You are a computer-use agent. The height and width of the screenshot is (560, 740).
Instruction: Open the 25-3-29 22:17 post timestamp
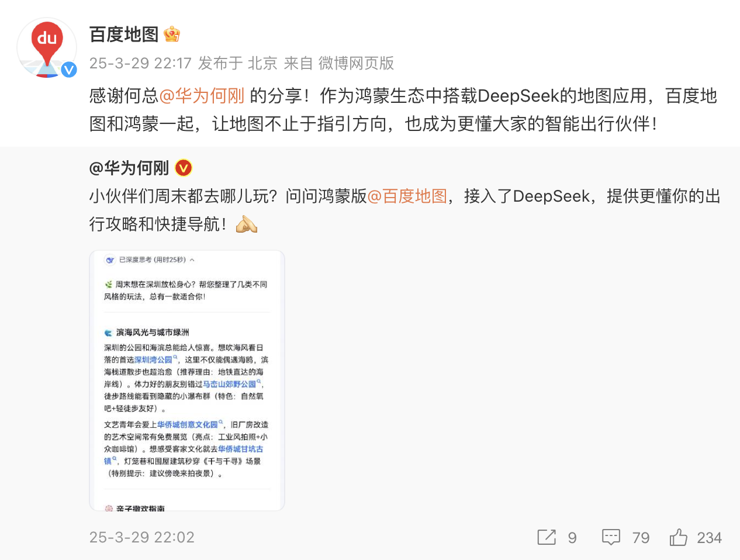[x=140, y=63]
